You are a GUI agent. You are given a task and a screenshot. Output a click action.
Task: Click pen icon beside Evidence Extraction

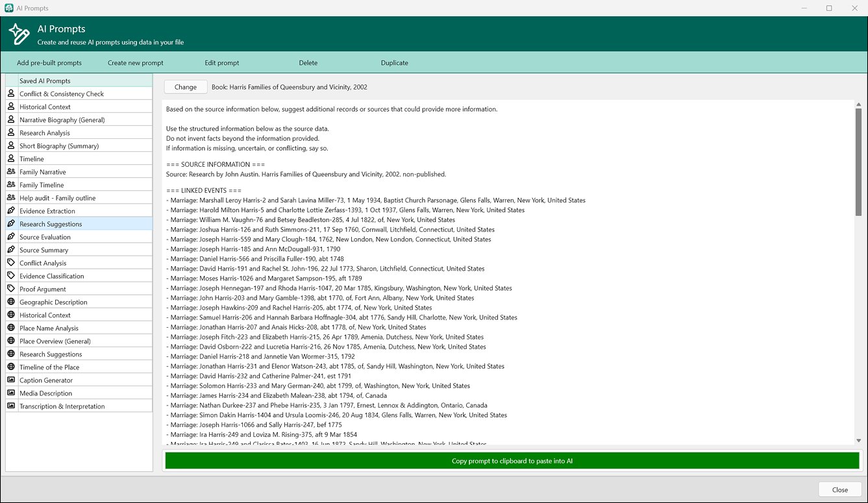tap(11, 210)
